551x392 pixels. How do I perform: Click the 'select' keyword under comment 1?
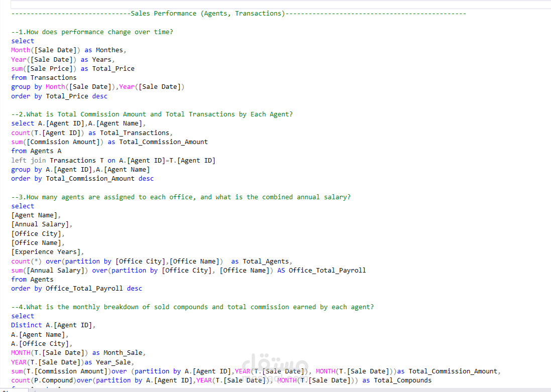[23, 41]
